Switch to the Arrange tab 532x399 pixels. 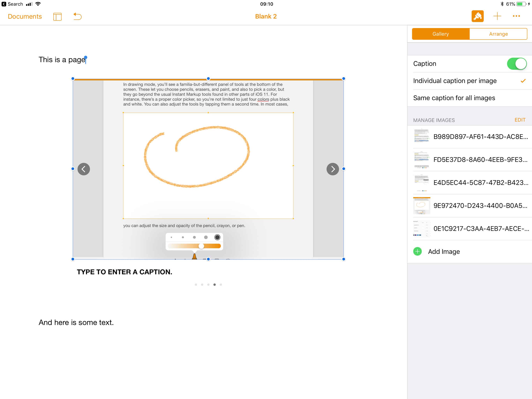[498, 34]
